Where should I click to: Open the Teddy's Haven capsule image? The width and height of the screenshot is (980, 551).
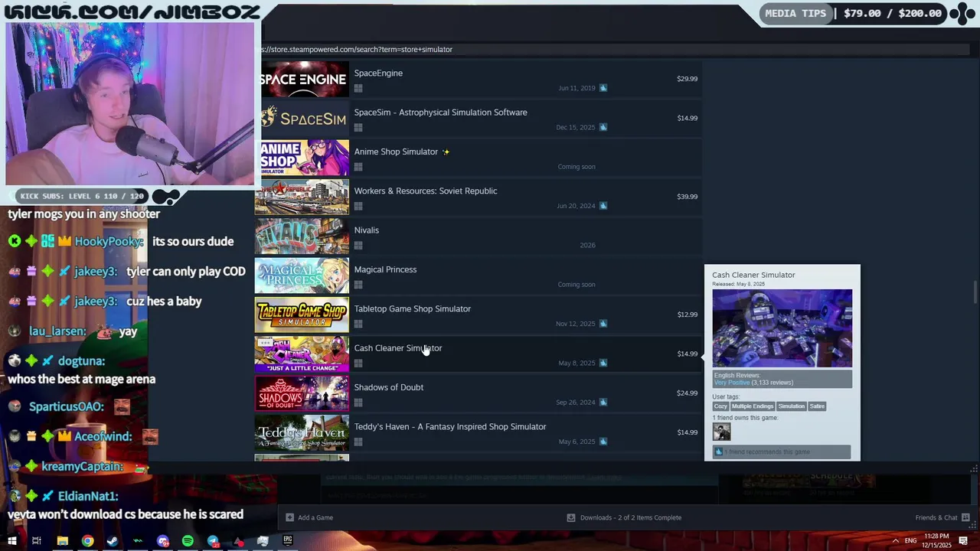click(x=302, y=432)
